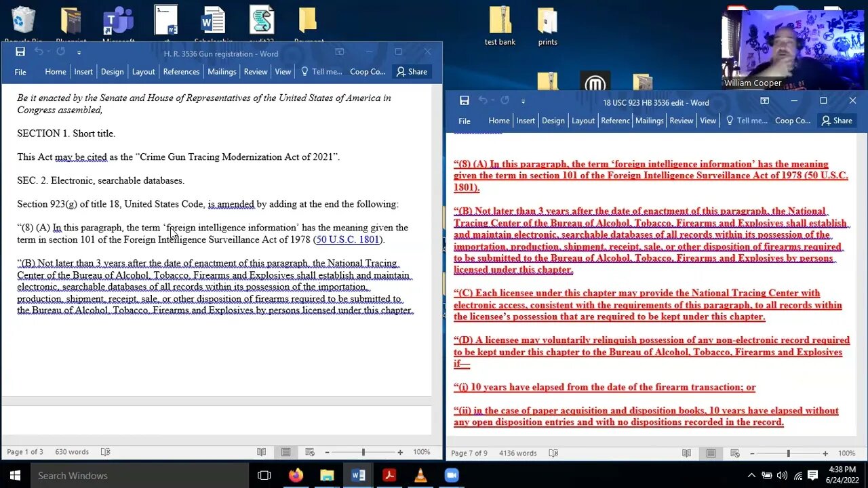Open Mailings tab in 18 USC 923 window
Image resolution: width=868 pixels, height=488 pixels.
tap(650, 121)
